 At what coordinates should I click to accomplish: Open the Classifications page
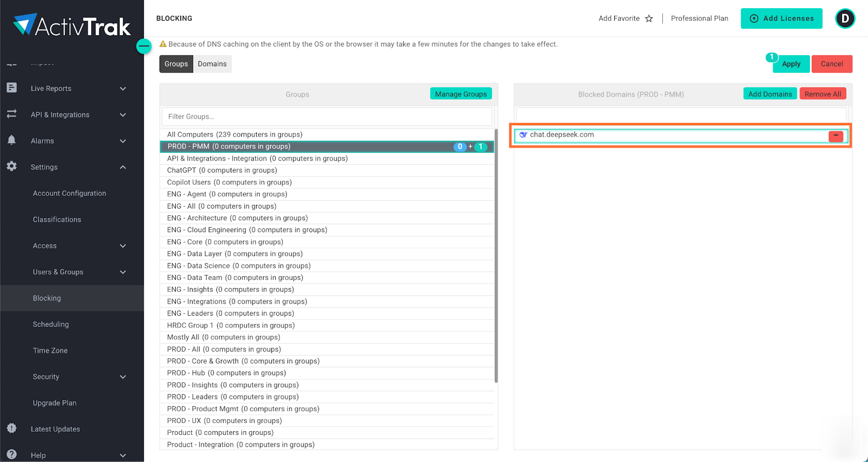(x=57, y=220)
